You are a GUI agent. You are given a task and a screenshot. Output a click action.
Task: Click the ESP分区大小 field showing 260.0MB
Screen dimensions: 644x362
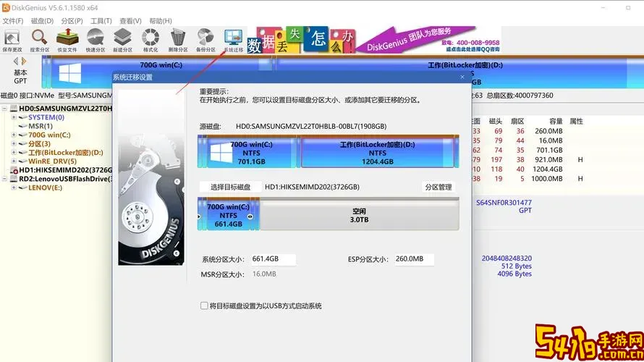click(414, 259)
